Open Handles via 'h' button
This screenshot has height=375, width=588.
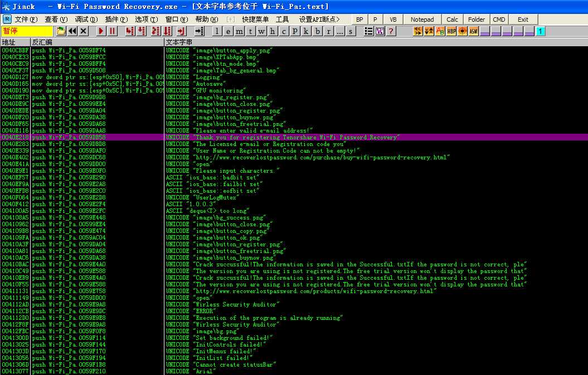[273, 31]
